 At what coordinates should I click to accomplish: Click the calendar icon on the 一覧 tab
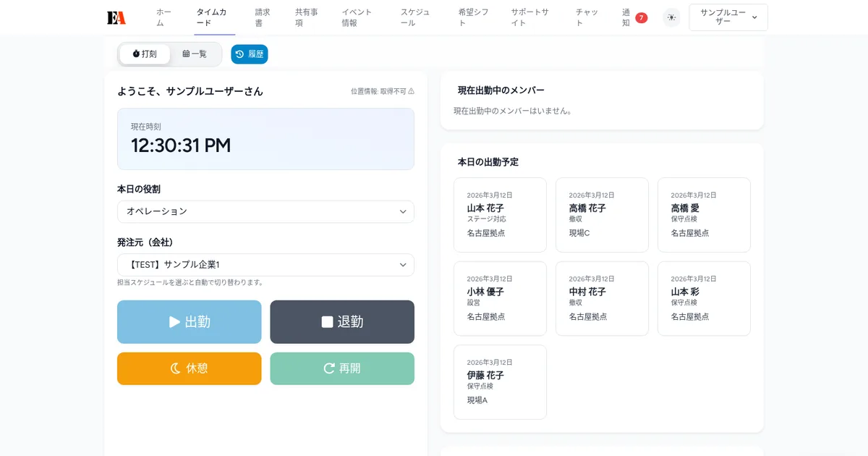point(186,54)
